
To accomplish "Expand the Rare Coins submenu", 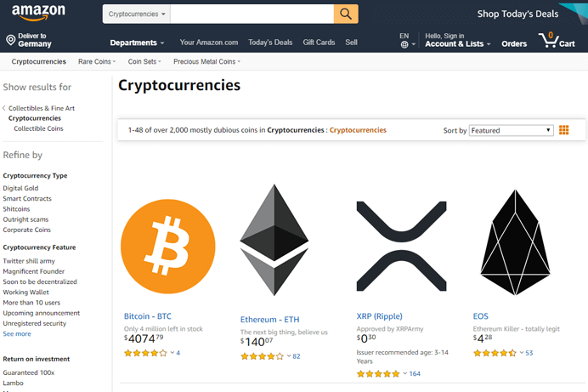I will pos(97,61).
